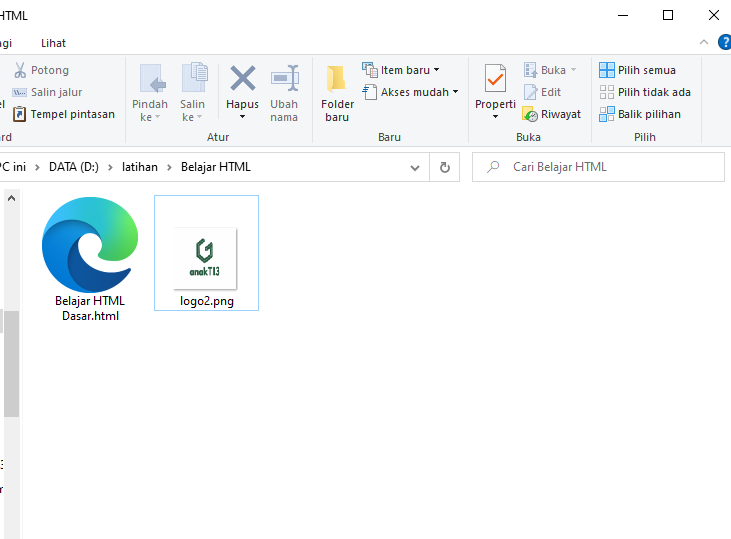731x539 pixels.
Task: Minimize the Explorer window
Action: [623, 15]
